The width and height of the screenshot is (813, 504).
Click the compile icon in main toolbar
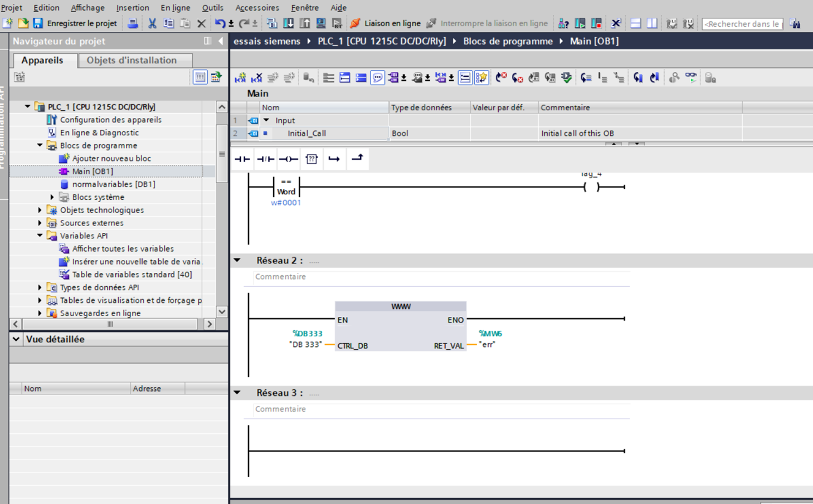click(x=272, y=23)
